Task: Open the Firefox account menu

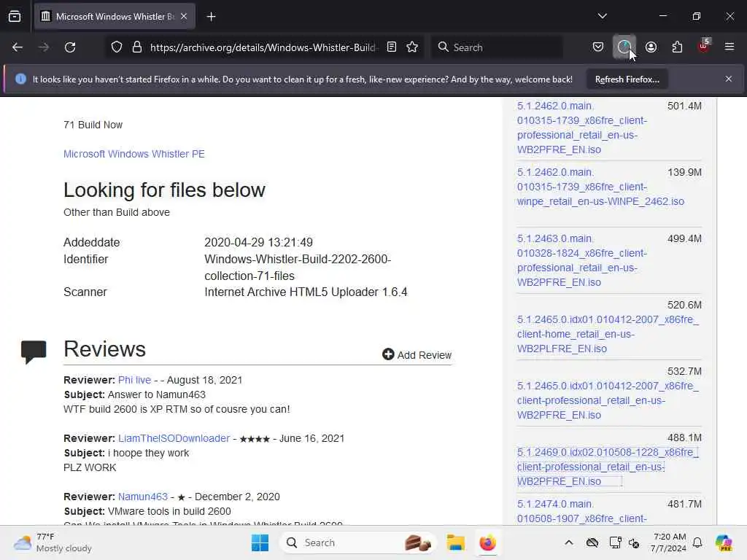Action: (x=651, y=47)
